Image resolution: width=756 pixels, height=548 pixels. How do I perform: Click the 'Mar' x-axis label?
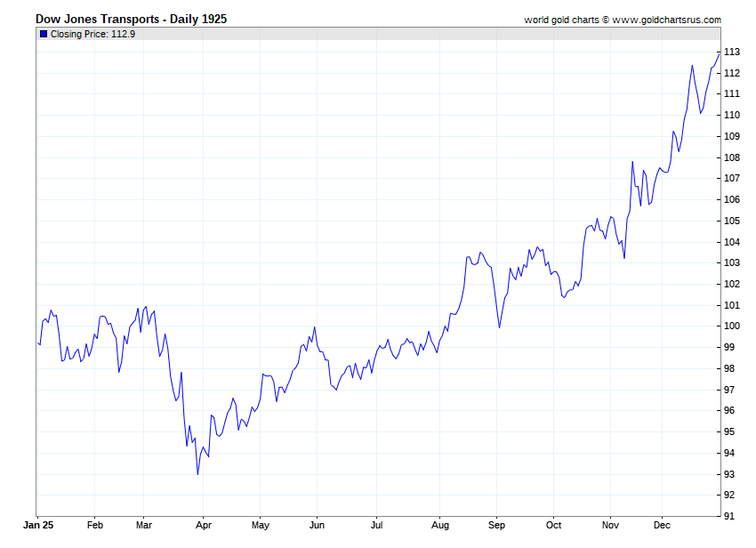pos(144,525)
